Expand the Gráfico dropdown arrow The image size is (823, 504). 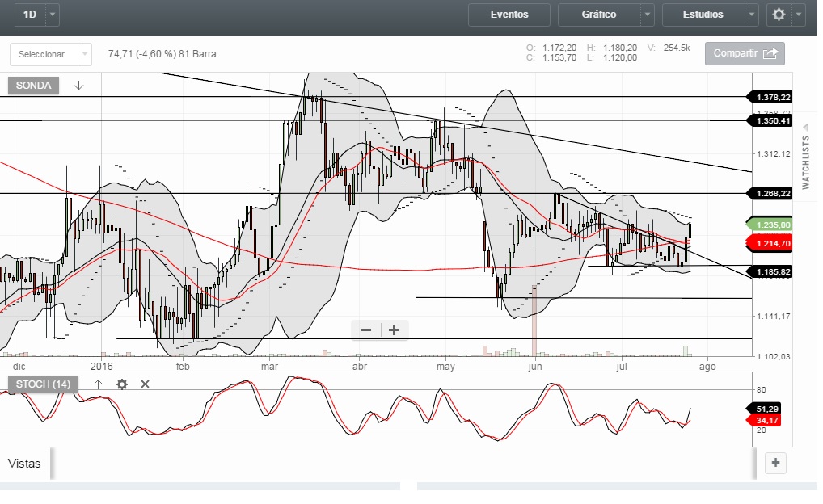coord(647,15)
